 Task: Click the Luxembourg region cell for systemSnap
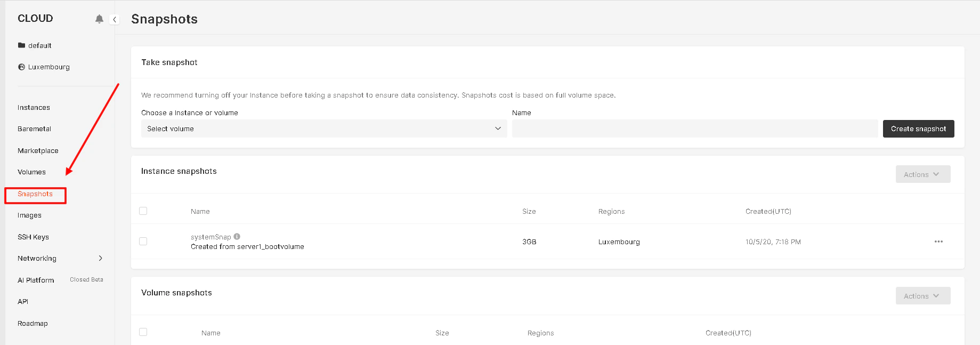coord(619,242)
